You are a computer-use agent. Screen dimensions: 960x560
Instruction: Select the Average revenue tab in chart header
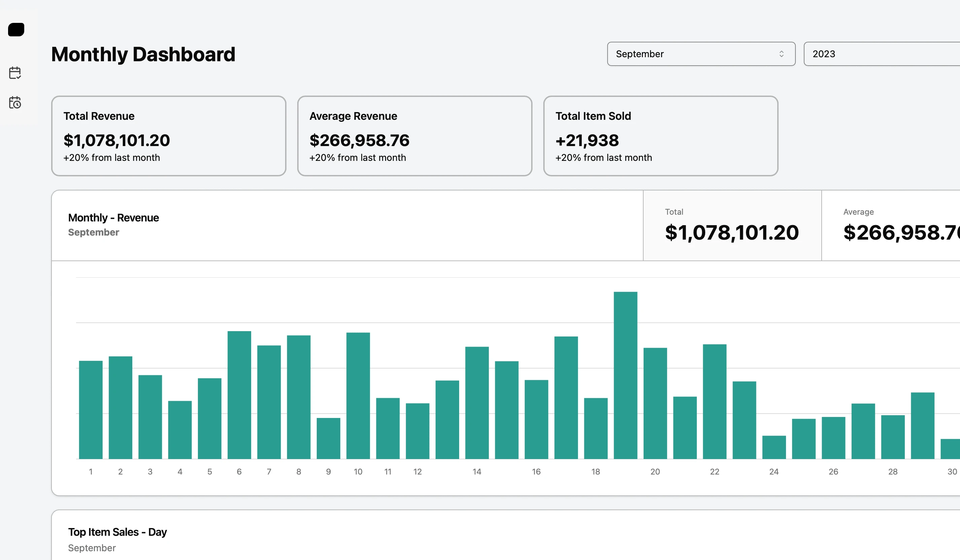tap(891, 225)
